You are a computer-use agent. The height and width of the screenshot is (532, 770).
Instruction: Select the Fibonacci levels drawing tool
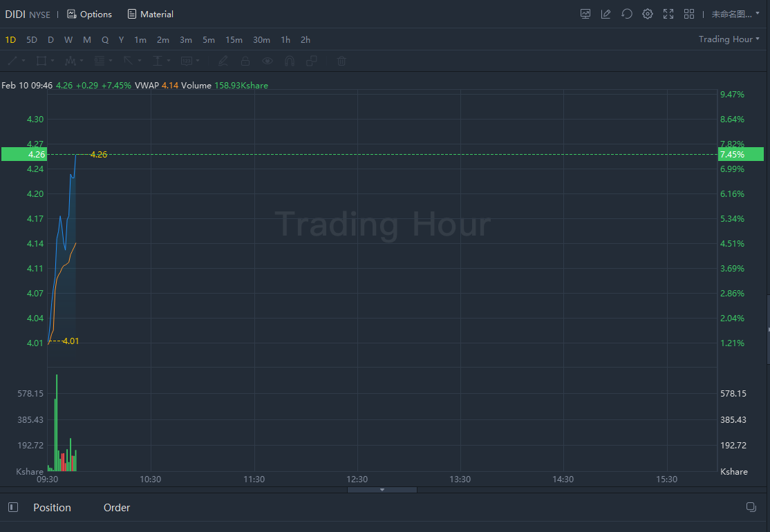(x=100, y=61)
